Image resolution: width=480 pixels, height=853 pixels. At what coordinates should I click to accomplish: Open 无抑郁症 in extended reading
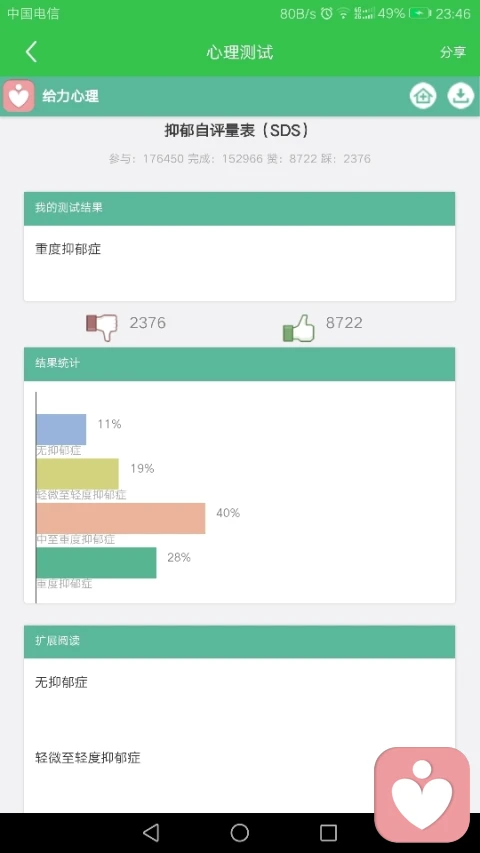tap(61, 682)
